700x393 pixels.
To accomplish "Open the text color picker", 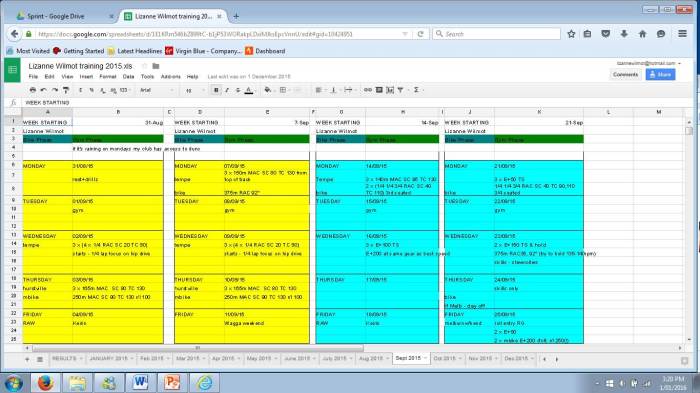I will tap(249, 90).
